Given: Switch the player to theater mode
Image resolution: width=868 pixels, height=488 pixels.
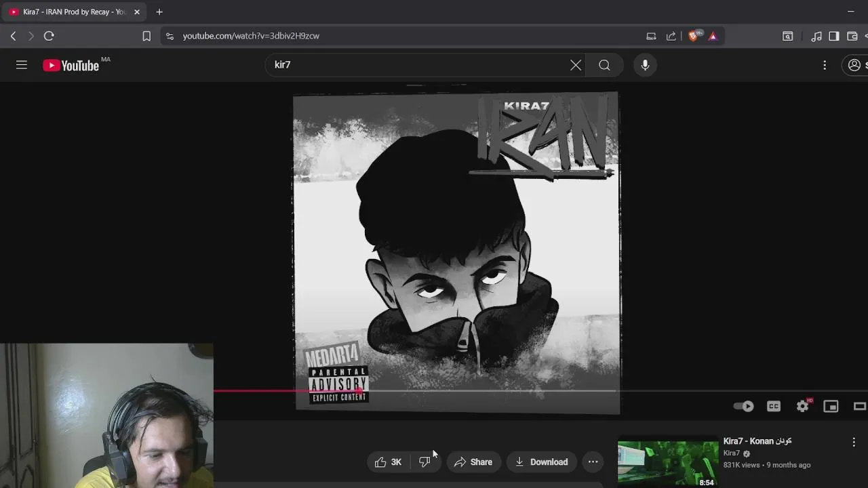Looking at the screenshot, I should tap(859, 406).
